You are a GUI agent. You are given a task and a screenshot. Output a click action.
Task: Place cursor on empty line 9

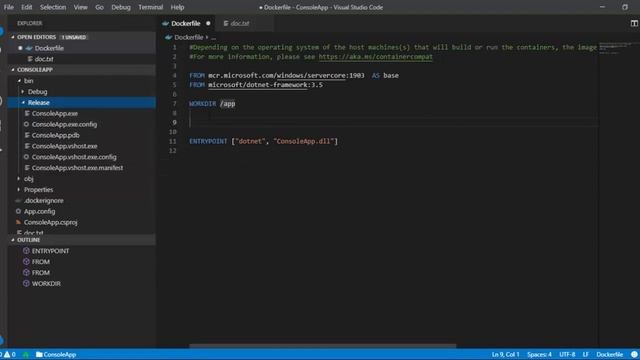tap(392, 122)
